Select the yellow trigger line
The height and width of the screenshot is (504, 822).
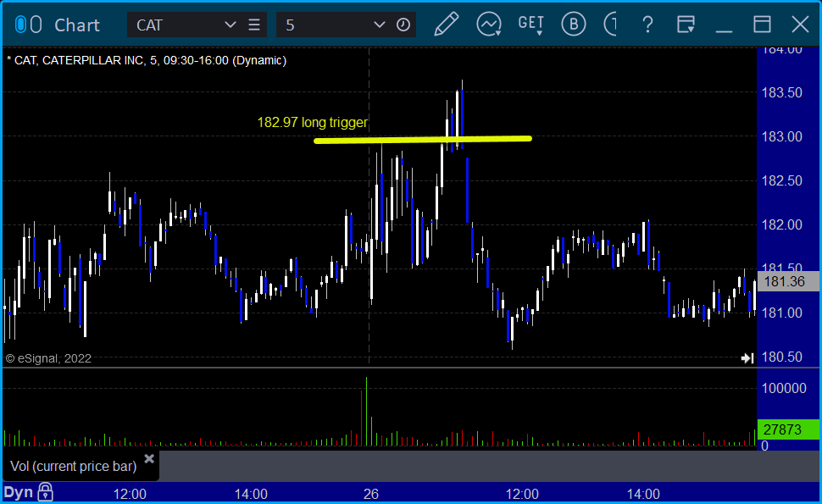[423, 140]
